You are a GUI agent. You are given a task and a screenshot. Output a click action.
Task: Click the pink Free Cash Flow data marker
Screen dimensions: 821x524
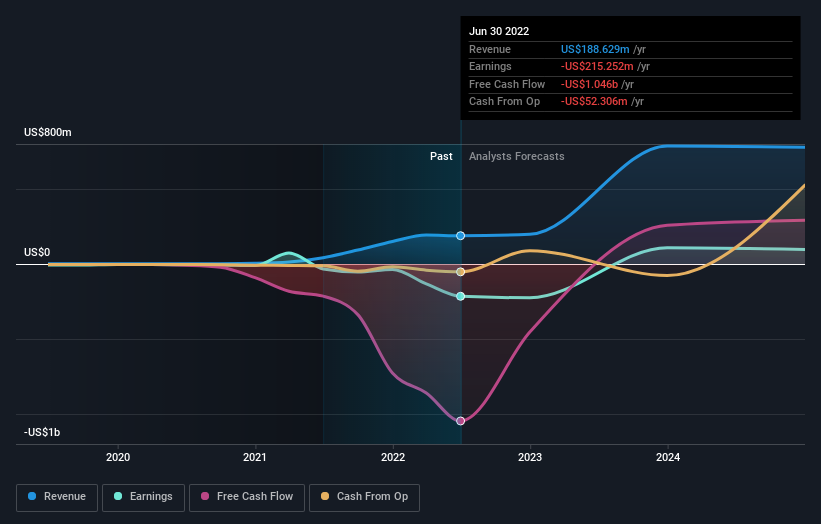(460, 421)
